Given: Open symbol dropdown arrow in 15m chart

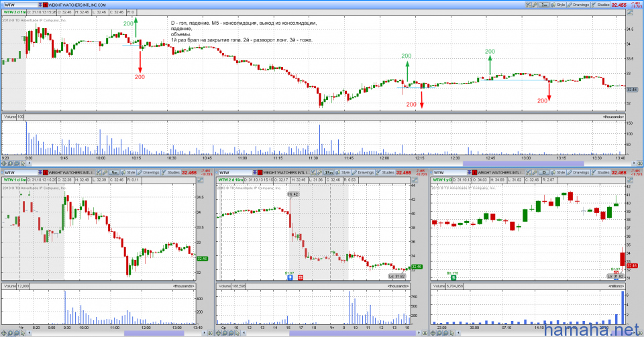Looking at the screenshot, I should click(254, 172).
